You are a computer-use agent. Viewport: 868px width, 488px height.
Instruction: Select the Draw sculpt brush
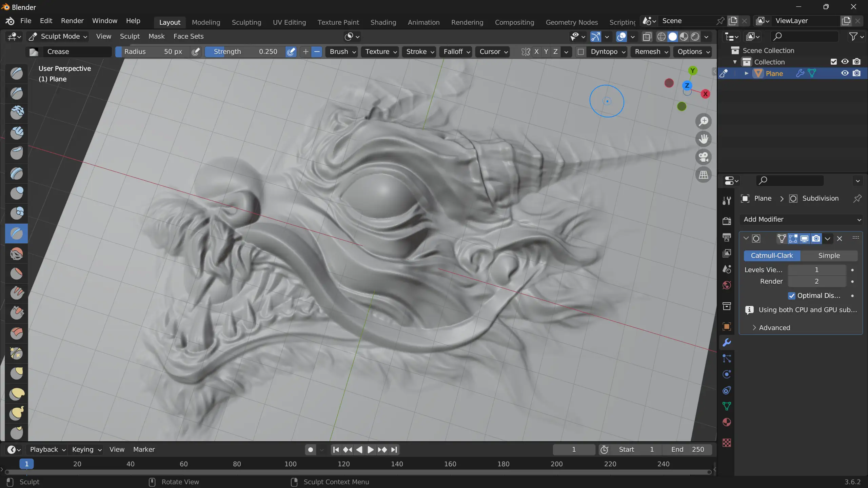tap(17, 74)
